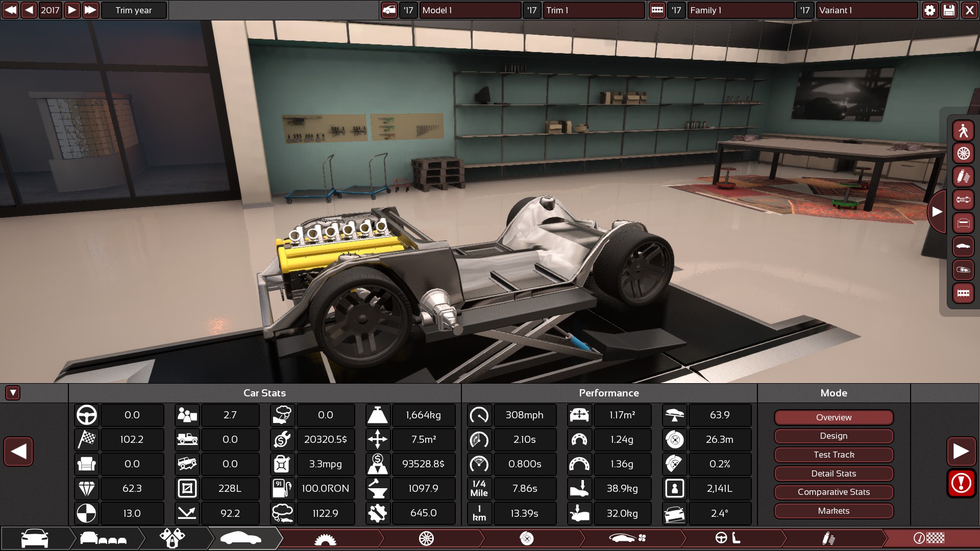This screenshot has width=980, height=551.
Task: Toggle suspension spring visibility icon
Action: point(963,177)
